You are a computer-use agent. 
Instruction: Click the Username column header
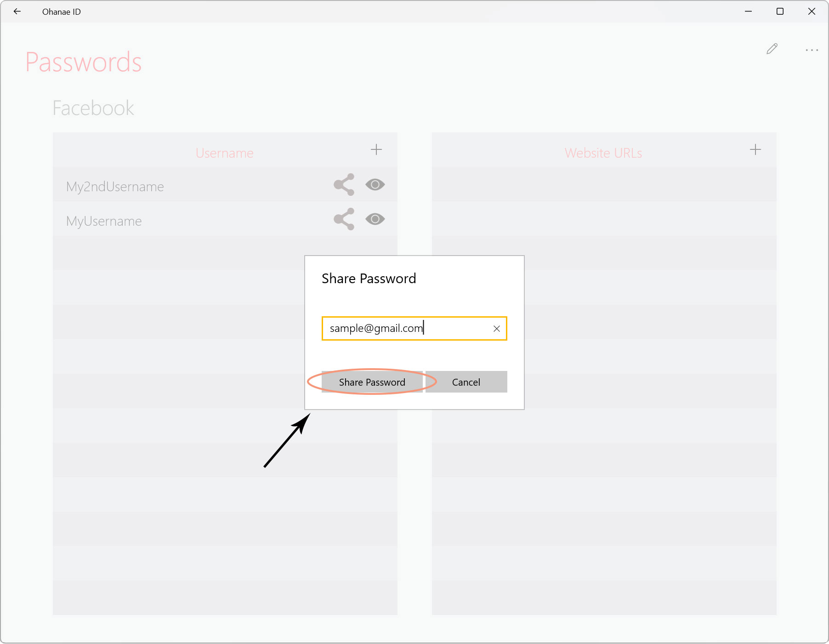coord(224,153)
